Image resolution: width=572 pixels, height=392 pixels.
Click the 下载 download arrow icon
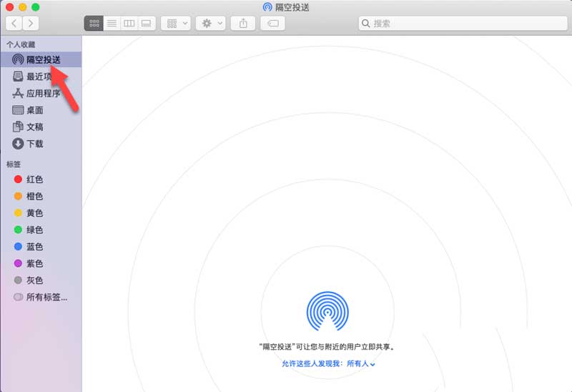[18, 144]
